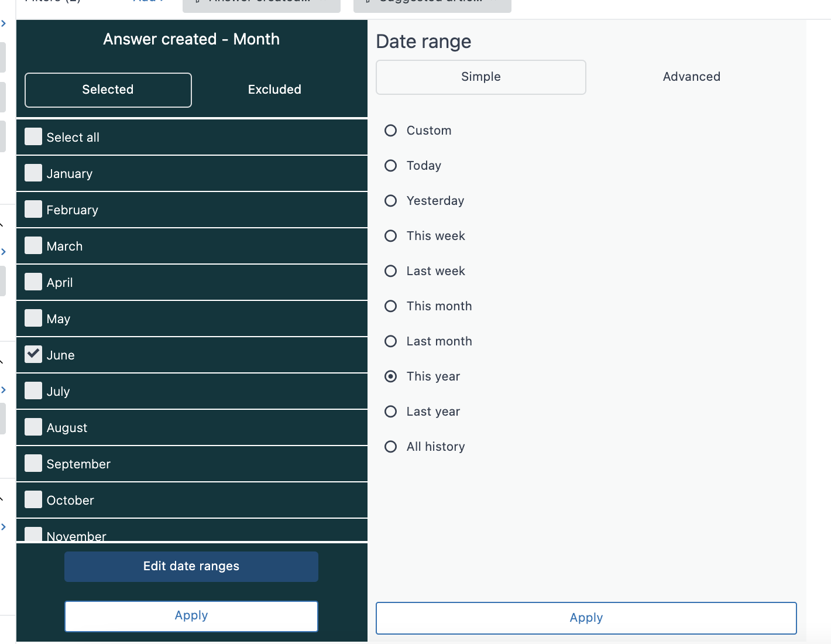Viewport: 831px width, 644px height.
Task: Choose Yesterday as date range
Action: [390, 201]
